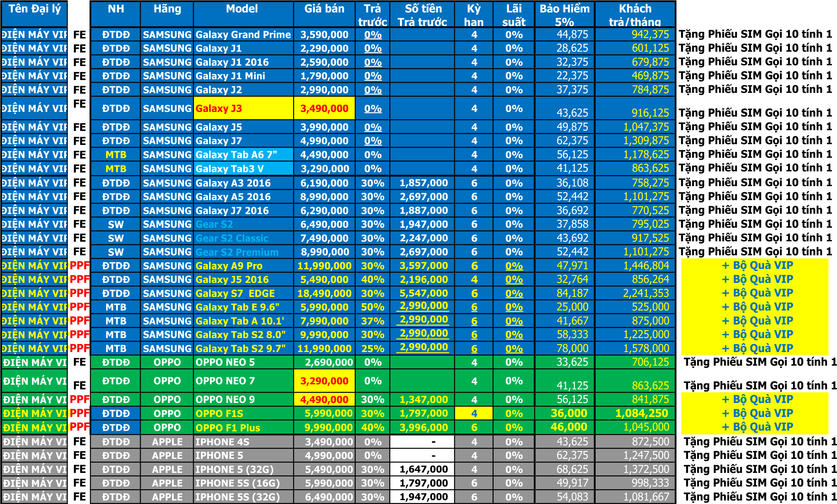Viewport: 837px width, 504px height.
Task: Select the Galaxy J3 model cell
Action: 243,108
